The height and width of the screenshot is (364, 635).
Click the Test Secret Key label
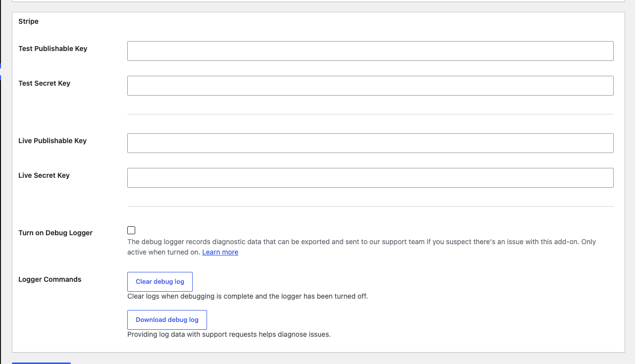44,83
